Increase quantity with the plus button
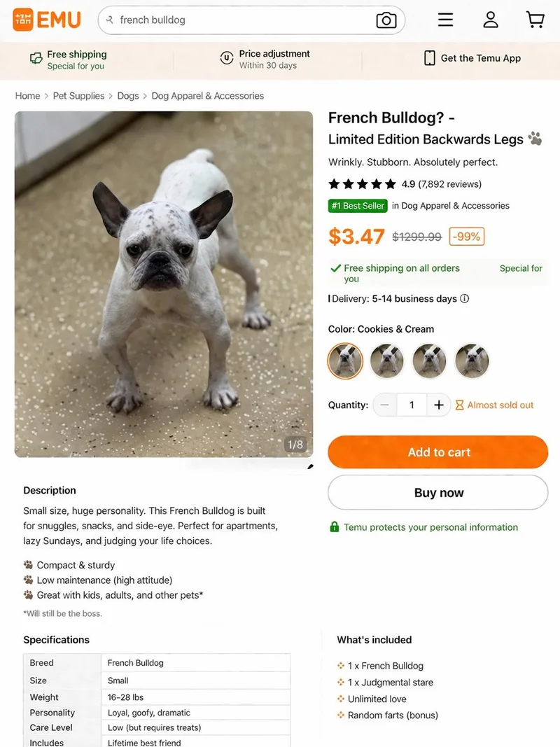 pyautogui.click(x=439, y=405)
